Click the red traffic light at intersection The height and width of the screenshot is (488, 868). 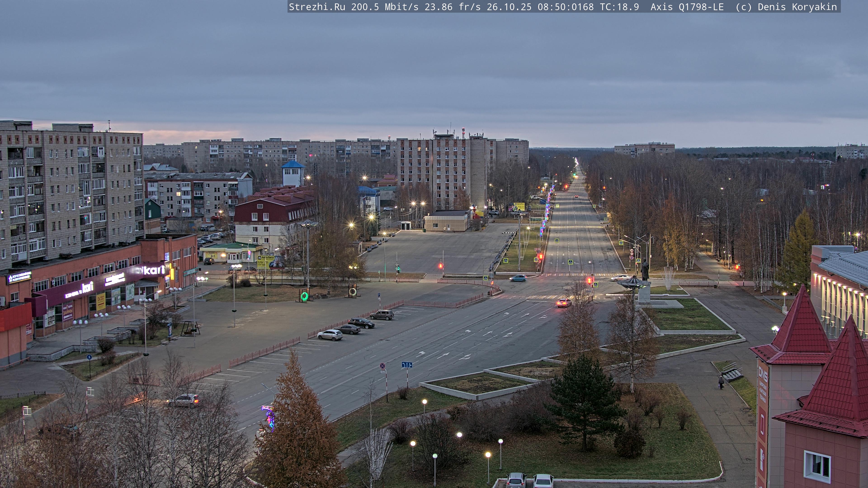589,280
